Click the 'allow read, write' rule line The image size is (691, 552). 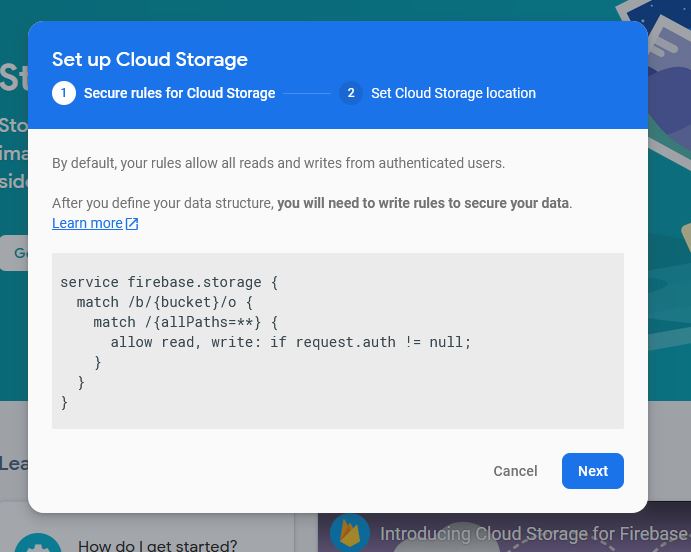[x=291, y=342]
